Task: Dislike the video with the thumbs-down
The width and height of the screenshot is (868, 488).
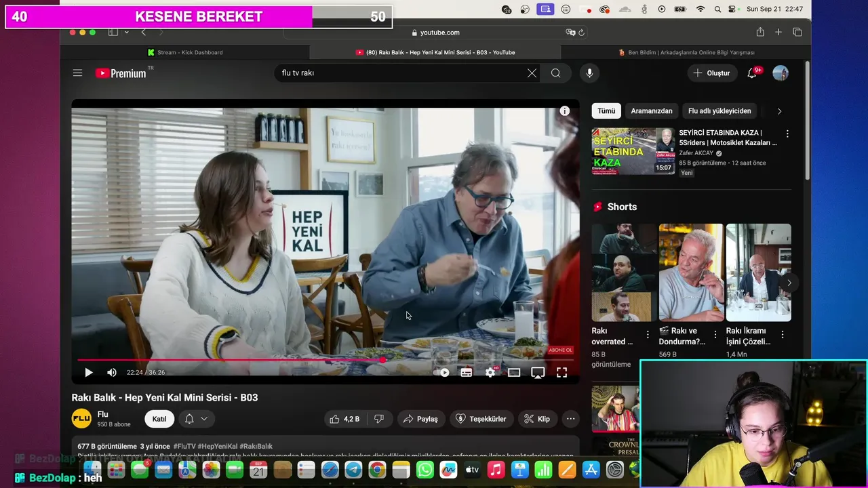Action: [x=379, y=419]
